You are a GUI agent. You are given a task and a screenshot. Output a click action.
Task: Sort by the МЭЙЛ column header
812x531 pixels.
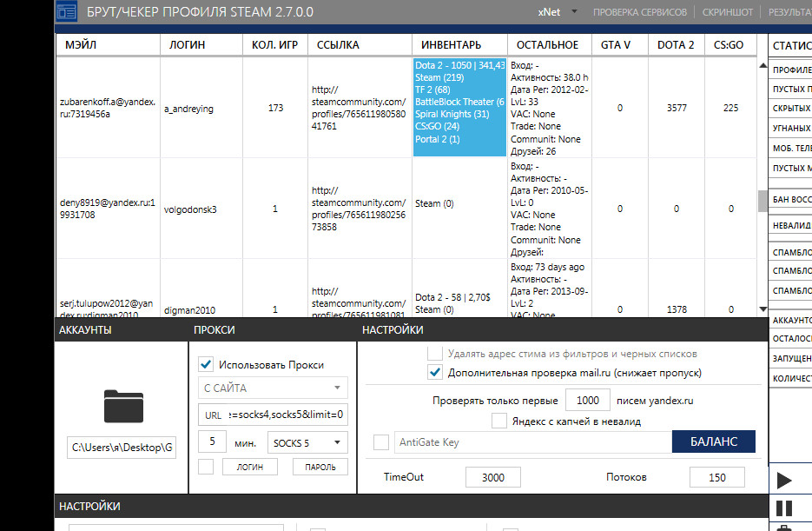pyautogui.click(x=109, y=45)
